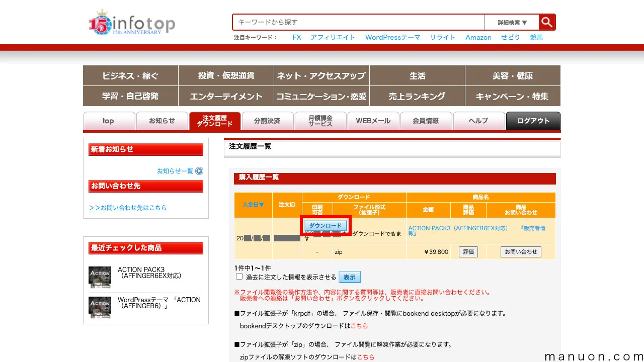
Task: Click the ダウンロード button for the order
Action: [x=326, y=226]
